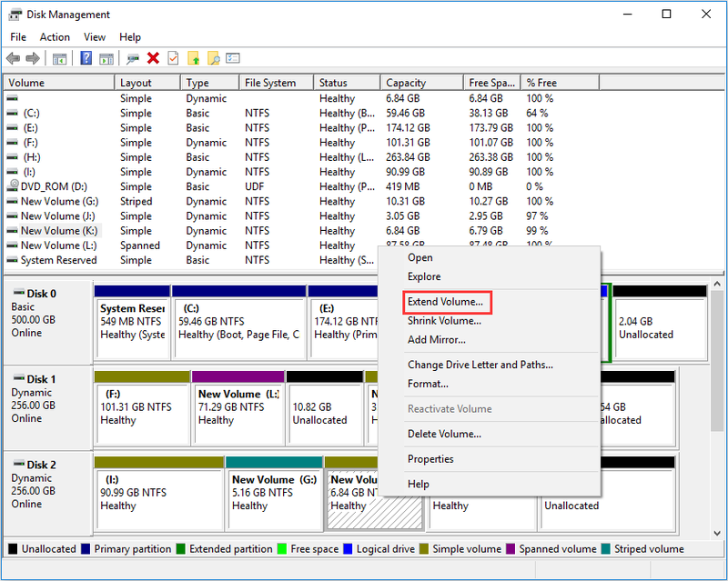This screenshot has width=728, height=581.
Task: Click the connect/refresh drive toolbar icon
Action: 133,59
